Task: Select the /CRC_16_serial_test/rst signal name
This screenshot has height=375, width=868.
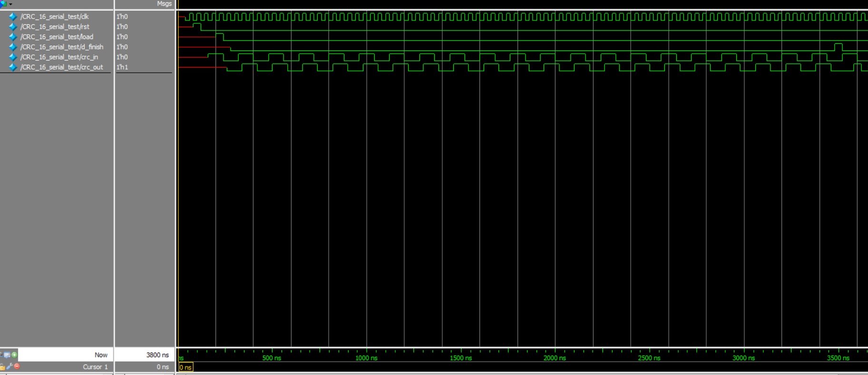Action: 55,27
